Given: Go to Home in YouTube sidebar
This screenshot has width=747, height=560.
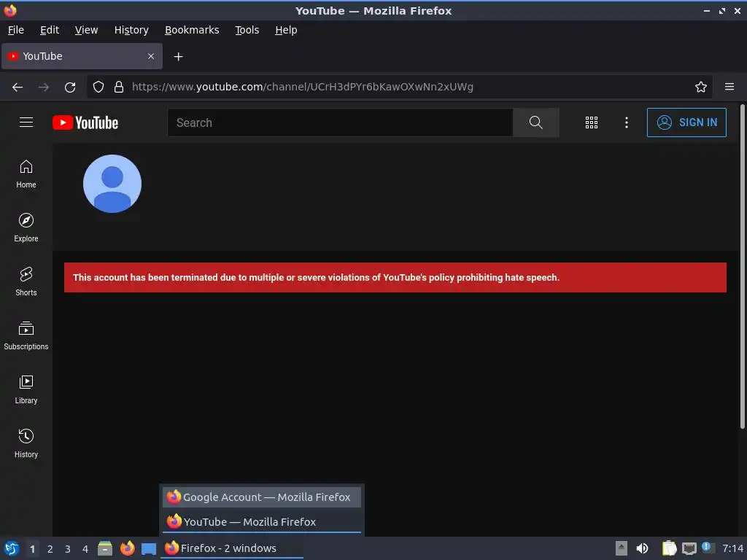Looking at the screenshot, I should coord(26,174).
